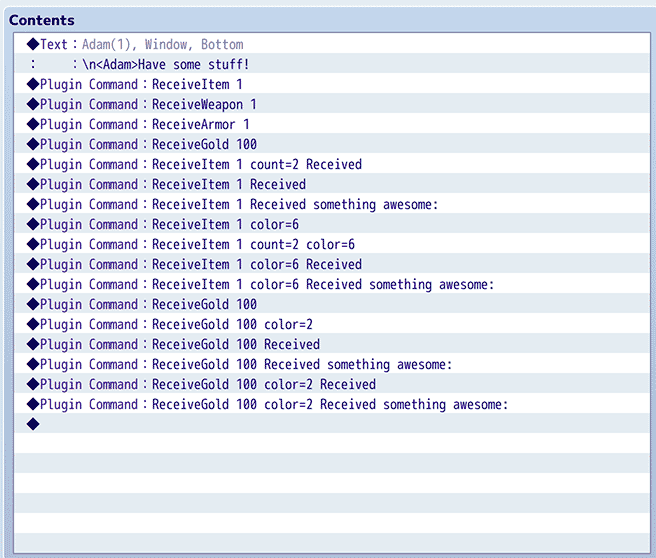The image size is (656, 558).
Task: Select the 'ReceiveItem 1 count=2 color=6' row
Action: (332, 244)
